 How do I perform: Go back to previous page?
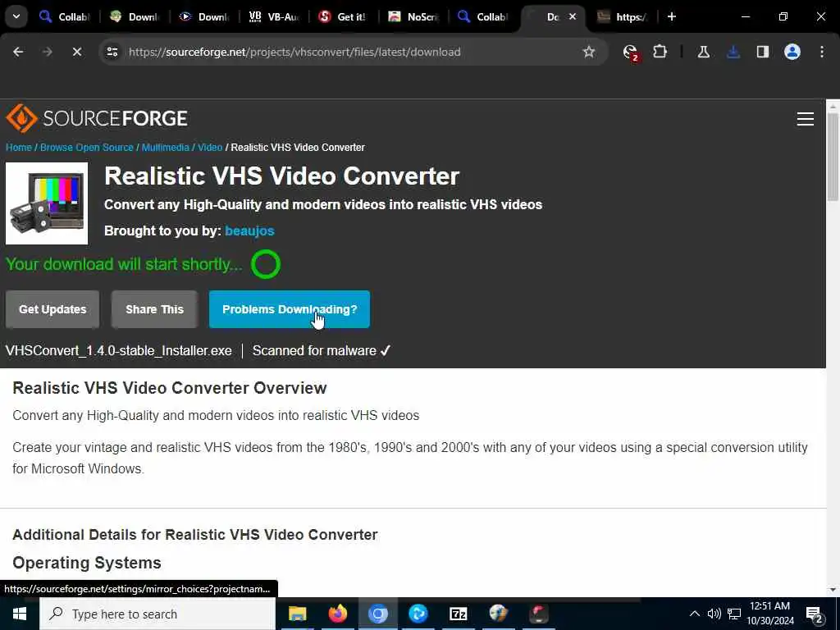click(18, 52)
